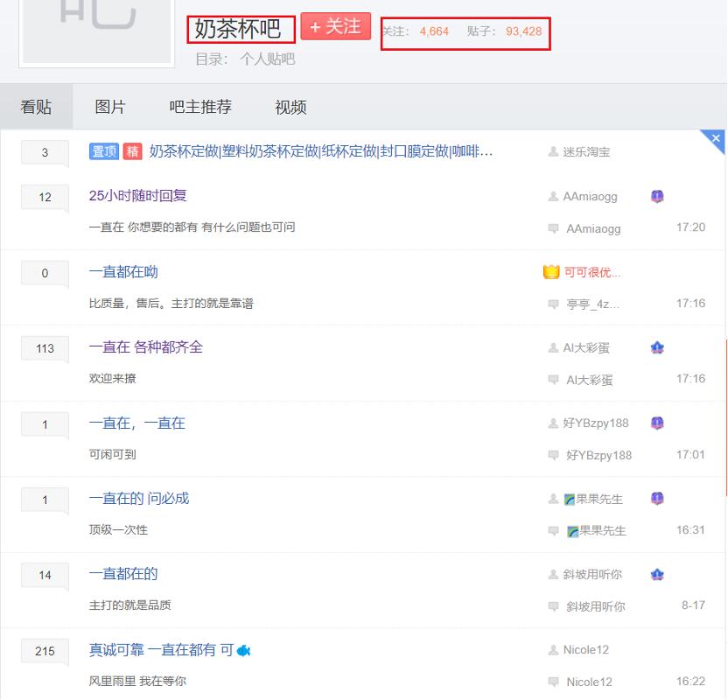Click last replier 果果先生 with the reply icon
Image resolution: width=728 pixels, height=700 pixels.
(x=596, y=530)
